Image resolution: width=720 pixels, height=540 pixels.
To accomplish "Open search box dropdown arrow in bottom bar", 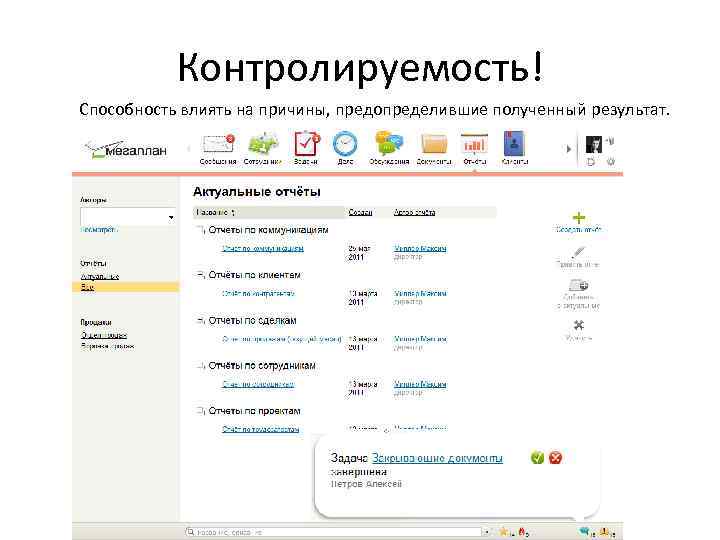I will point(486,532).
